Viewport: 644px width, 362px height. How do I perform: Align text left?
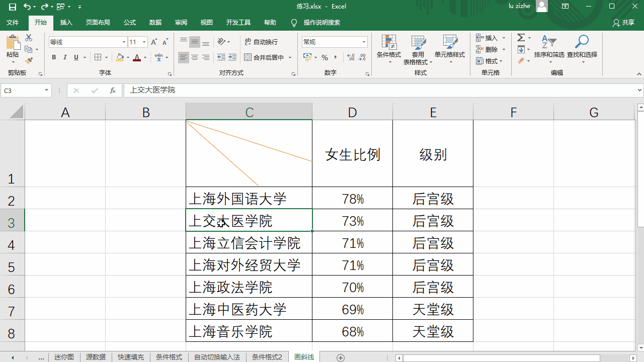click(x=184, y=58)
